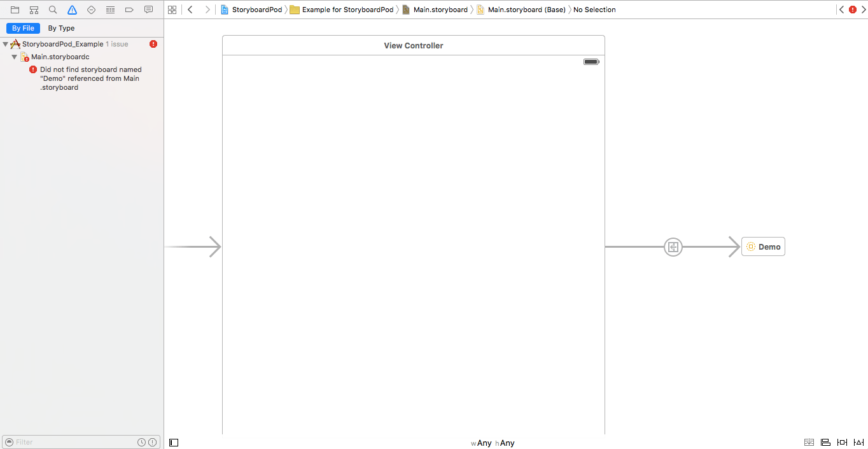
Task: Open Resolve Auto Layout Issues menu
Action: 858,443
